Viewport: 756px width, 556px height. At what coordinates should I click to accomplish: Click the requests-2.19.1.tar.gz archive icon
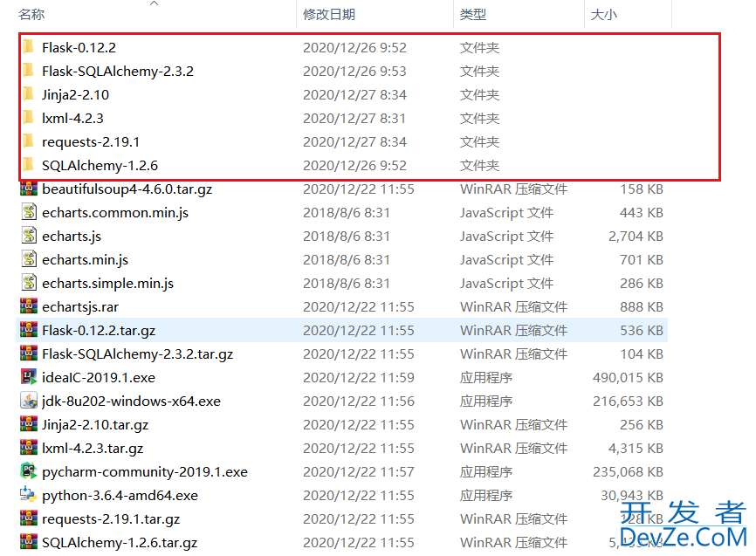pos(29,518)
